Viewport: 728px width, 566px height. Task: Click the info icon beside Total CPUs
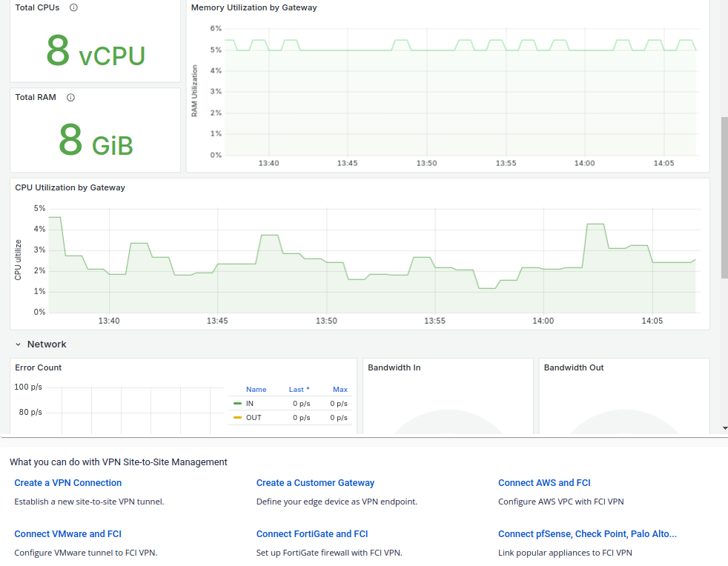73,7
